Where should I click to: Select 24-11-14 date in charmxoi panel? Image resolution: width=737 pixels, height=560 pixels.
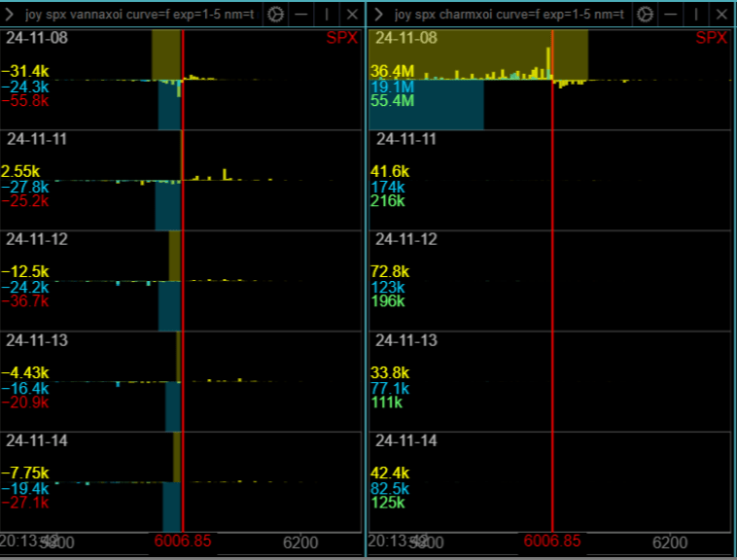click(406, 440)
